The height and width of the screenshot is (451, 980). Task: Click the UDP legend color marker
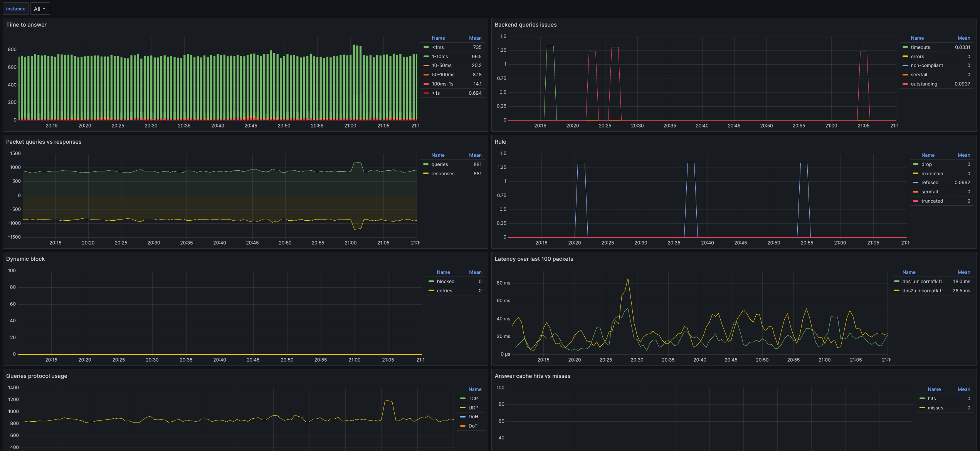[x=463, y=408]
